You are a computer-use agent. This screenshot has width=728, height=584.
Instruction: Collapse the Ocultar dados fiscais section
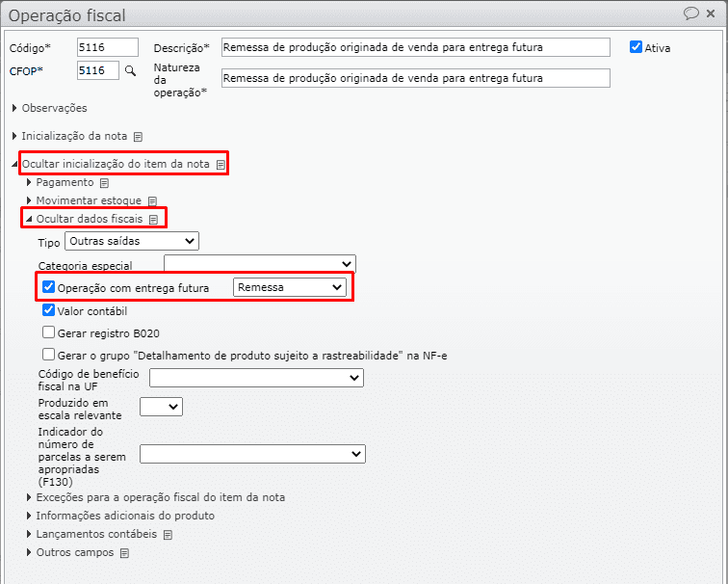(x=29, y=220)
